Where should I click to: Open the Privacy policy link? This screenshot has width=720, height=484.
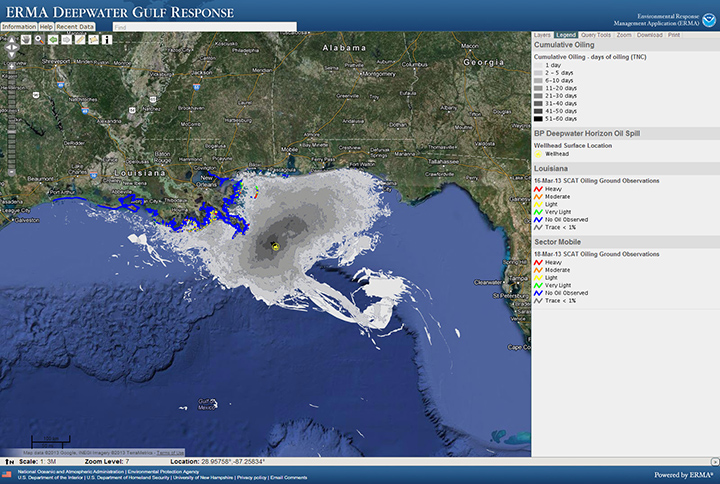coord(252,478)
